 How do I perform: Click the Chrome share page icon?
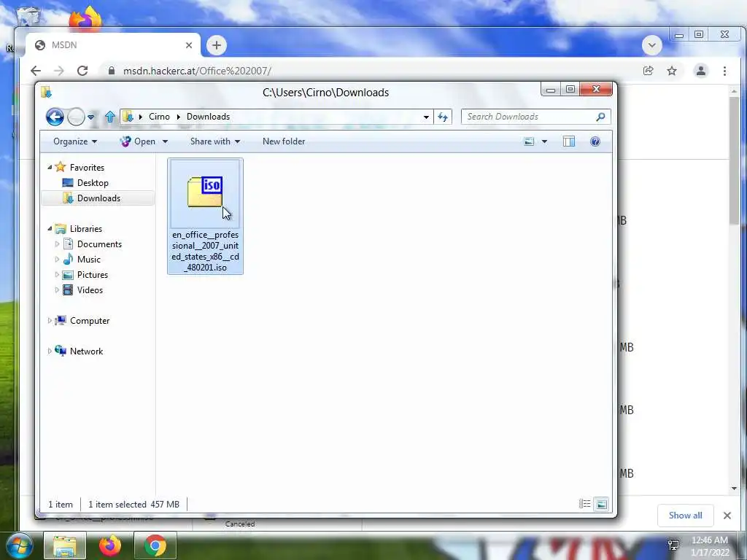648,71
